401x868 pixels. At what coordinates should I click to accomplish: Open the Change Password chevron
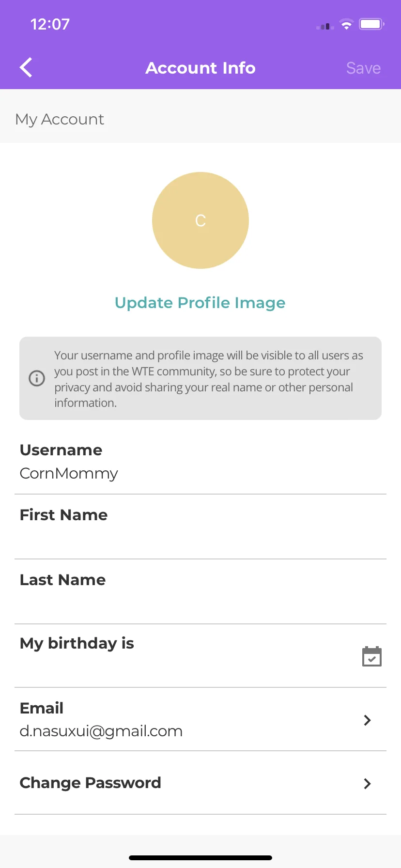[x=367, y=784]
